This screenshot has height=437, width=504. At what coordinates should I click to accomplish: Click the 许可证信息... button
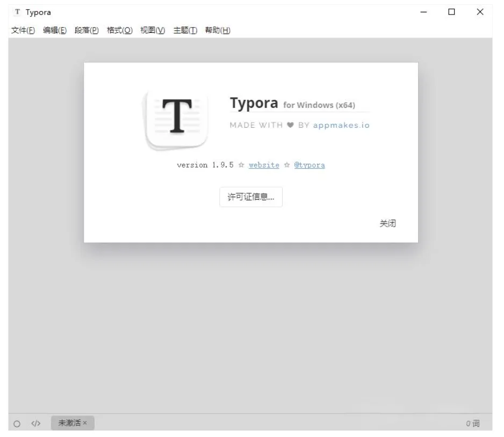[x=251, y=197]
